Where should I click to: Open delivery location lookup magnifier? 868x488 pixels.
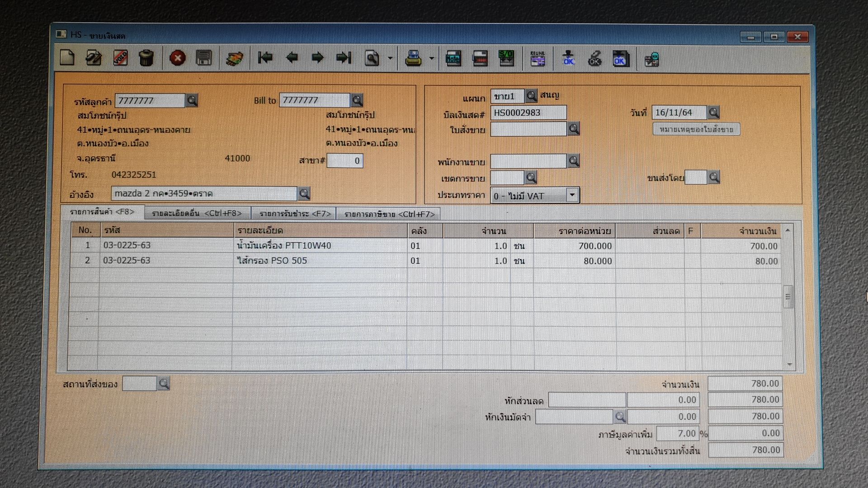tap(164, 384)
